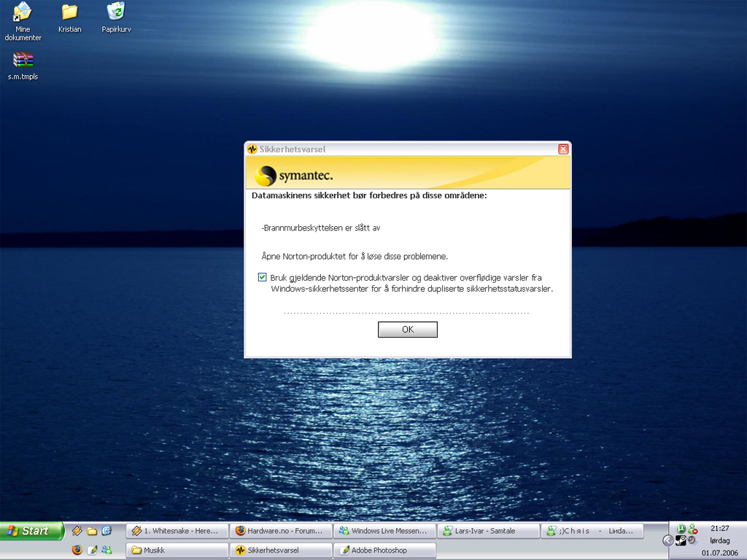Click the date 01.07.2006 in tray
The image size is (747, 560).
click(719, 553)
